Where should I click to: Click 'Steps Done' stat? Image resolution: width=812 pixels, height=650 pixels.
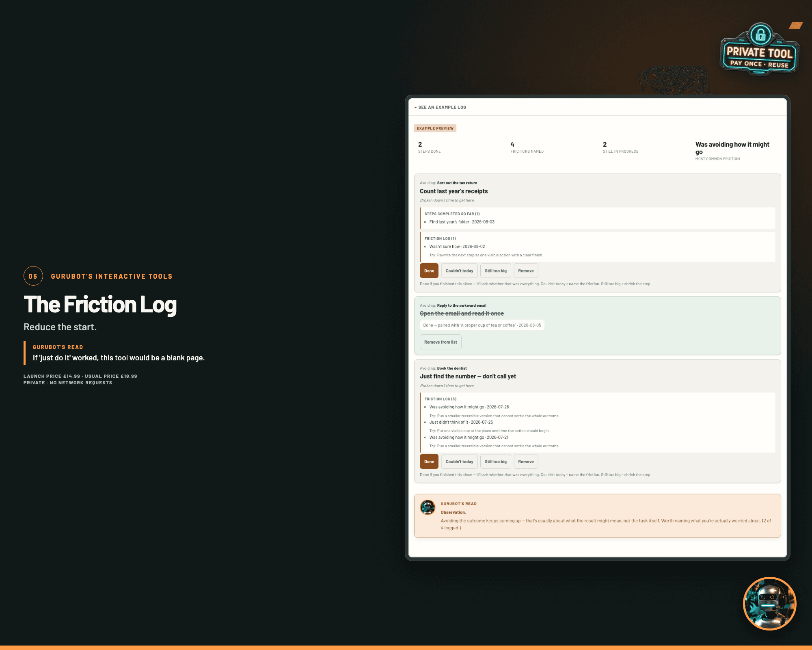click(429, 147)
